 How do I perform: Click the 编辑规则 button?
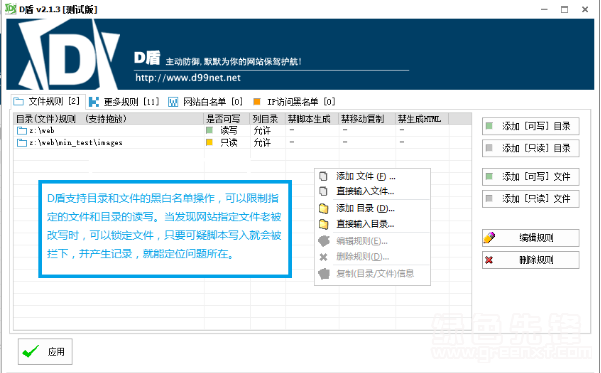(x=530, y=238)
